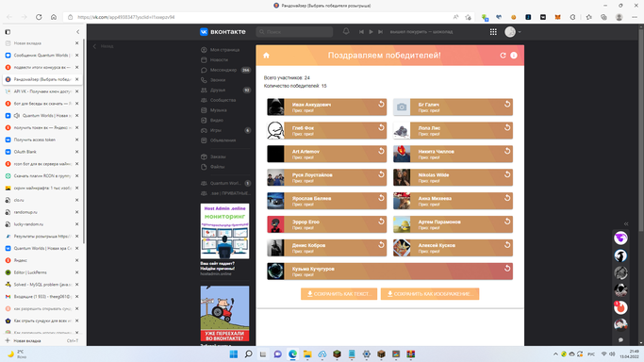Open VK services grid icon
Screen dimensions: 644x362
tap(493, 32)
